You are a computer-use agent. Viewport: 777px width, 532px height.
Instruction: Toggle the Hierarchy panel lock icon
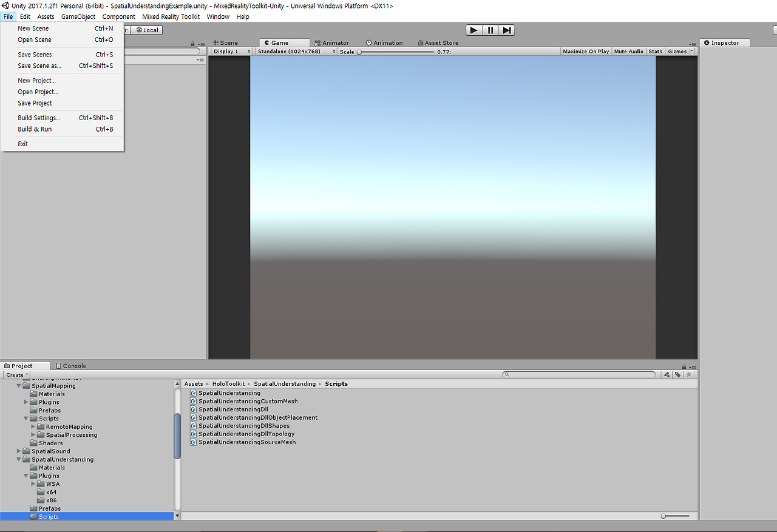(193, 44)
